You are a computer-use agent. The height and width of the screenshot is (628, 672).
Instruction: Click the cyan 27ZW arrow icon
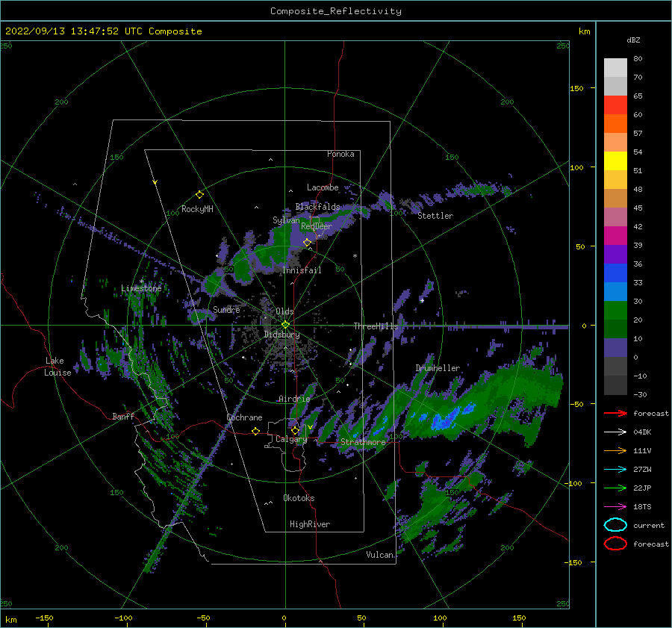point(615,470)
